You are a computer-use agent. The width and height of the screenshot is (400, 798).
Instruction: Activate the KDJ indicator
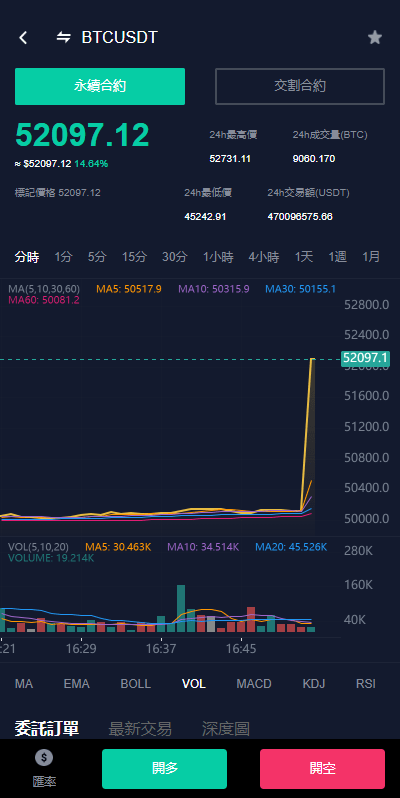coord(313,683)
